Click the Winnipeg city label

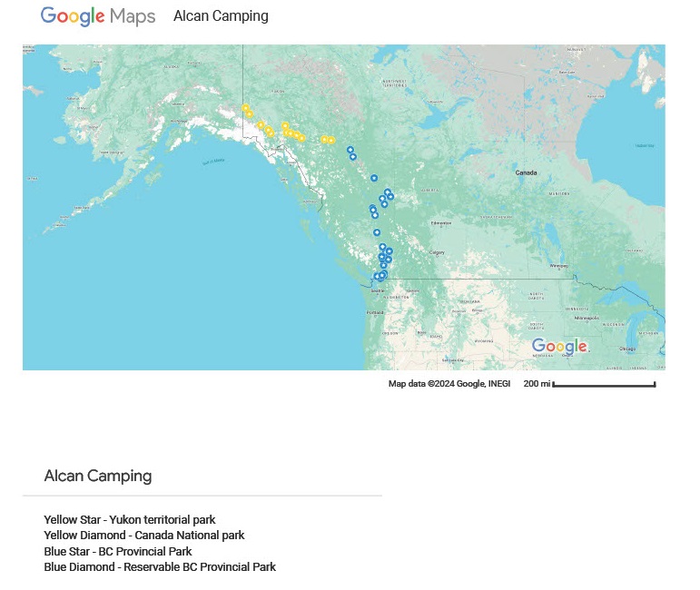click(559, 266)
